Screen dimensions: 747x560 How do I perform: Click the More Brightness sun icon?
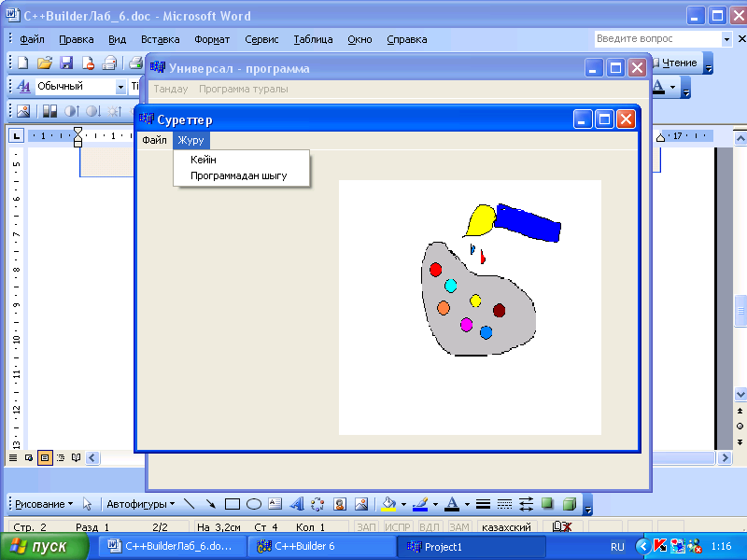click(114, 111)
